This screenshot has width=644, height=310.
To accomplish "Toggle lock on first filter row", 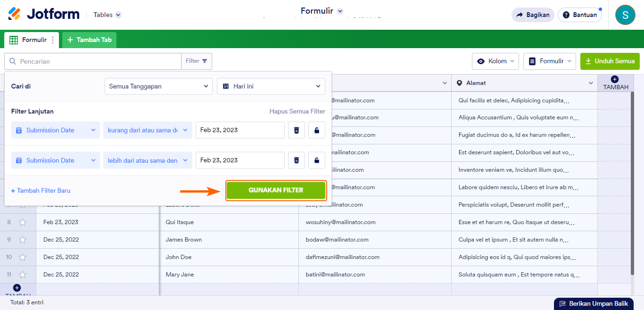I will pos(317,130).
